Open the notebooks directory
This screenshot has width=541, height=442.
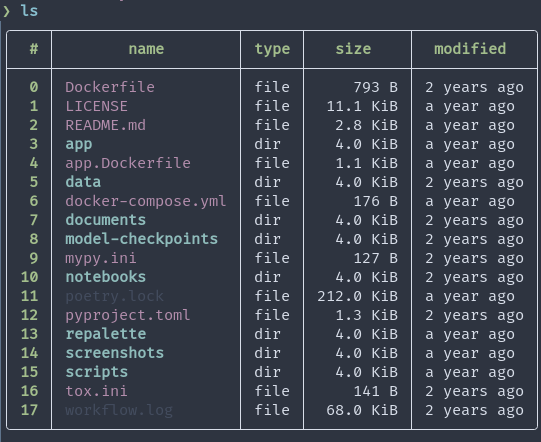point(106,277)
